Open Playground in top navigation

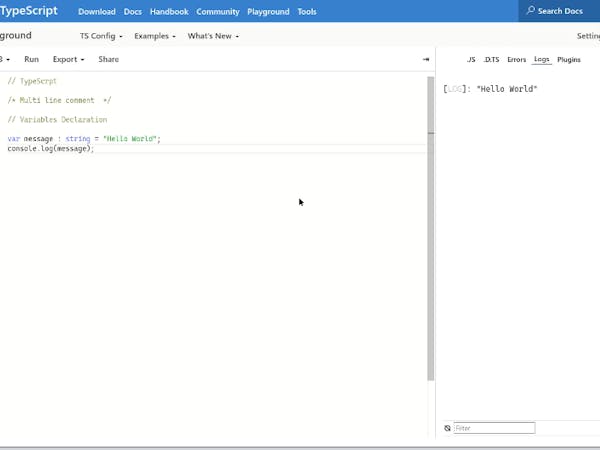pos(268,11)
